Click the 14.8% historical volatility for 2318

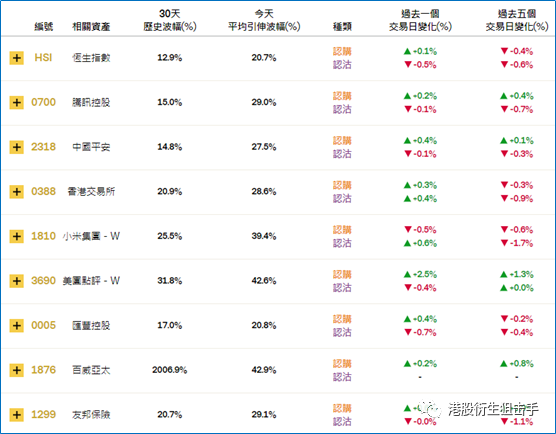coord(170,147)
